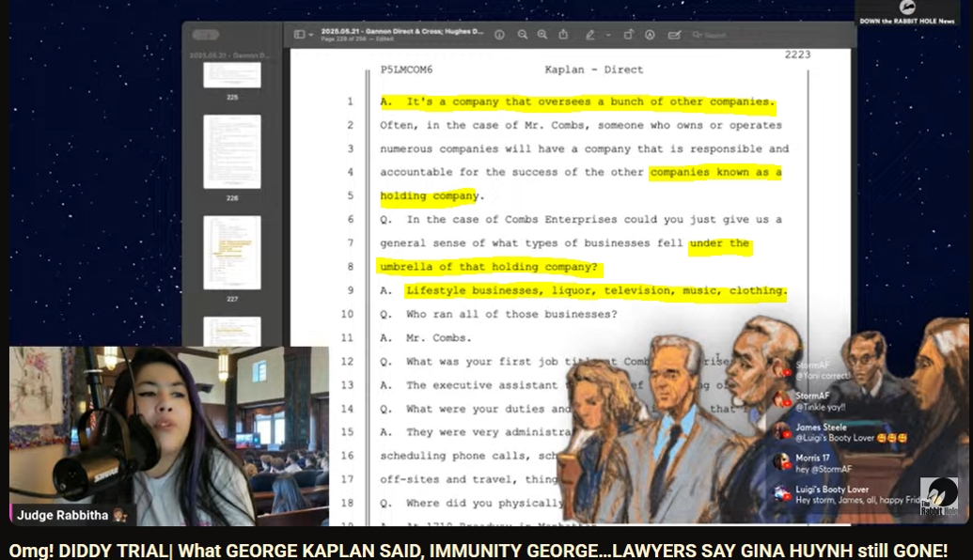Click the document title '2025.05.21 - Gannon Direct & Cross'

[401, 31]
